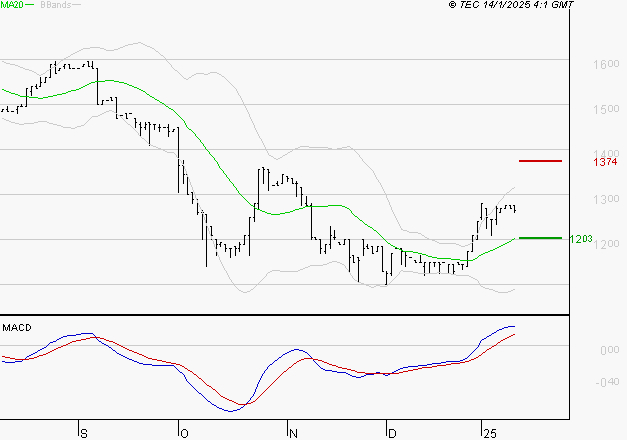Click the MA20 legend label

(12, 5)
